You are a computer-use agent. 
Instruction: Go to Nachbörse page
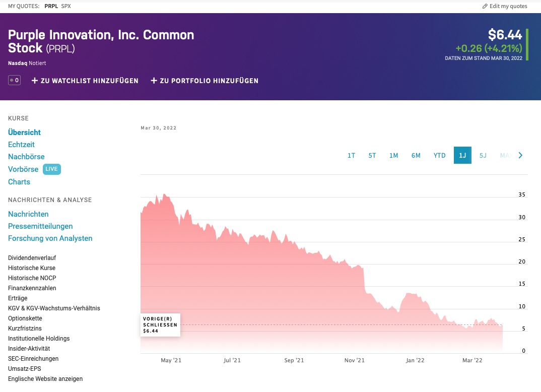tap(26, 157)
